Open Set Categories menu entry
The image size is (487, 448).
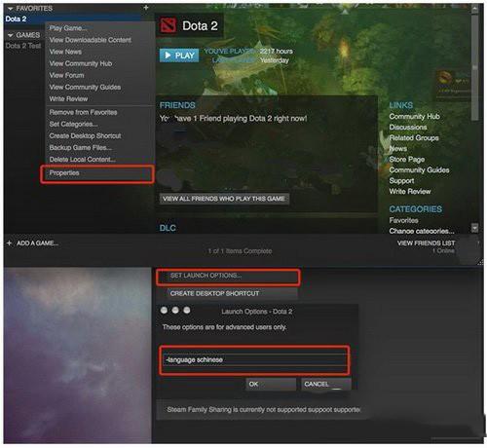pos(73,124)
